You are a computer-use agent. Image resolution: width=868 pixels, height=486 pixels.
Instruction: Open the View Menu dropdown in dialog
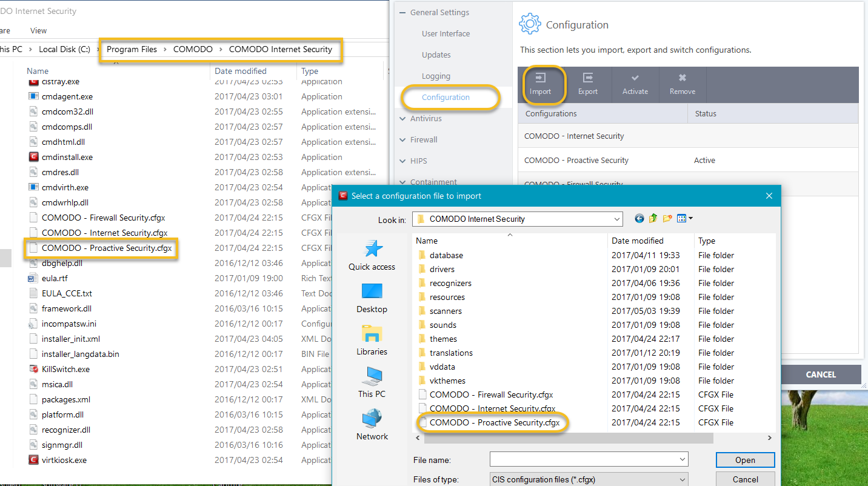click(x=684, y=219)
